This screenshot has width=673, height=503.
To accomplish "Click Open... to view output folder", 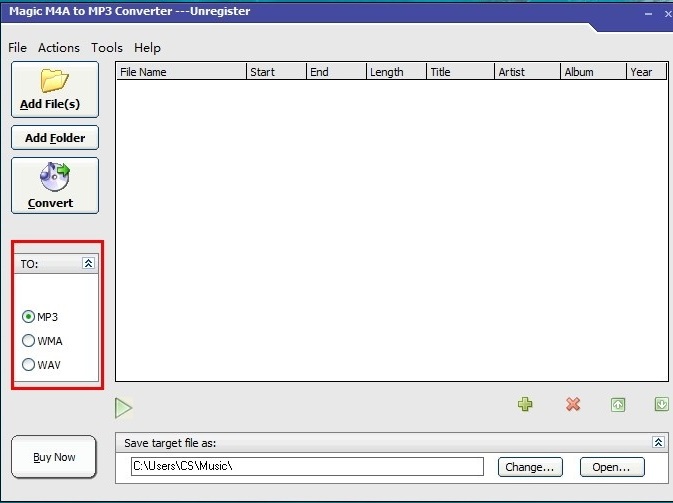I will pos(612,467).
